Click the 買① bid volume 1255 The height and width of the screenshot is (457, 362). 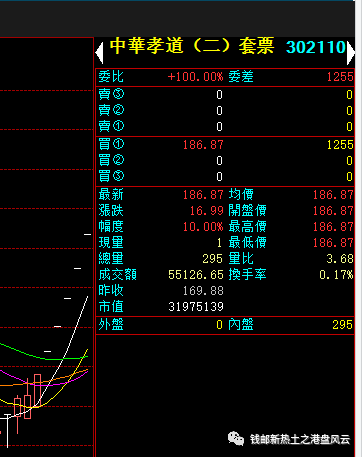tap(340, 145)
